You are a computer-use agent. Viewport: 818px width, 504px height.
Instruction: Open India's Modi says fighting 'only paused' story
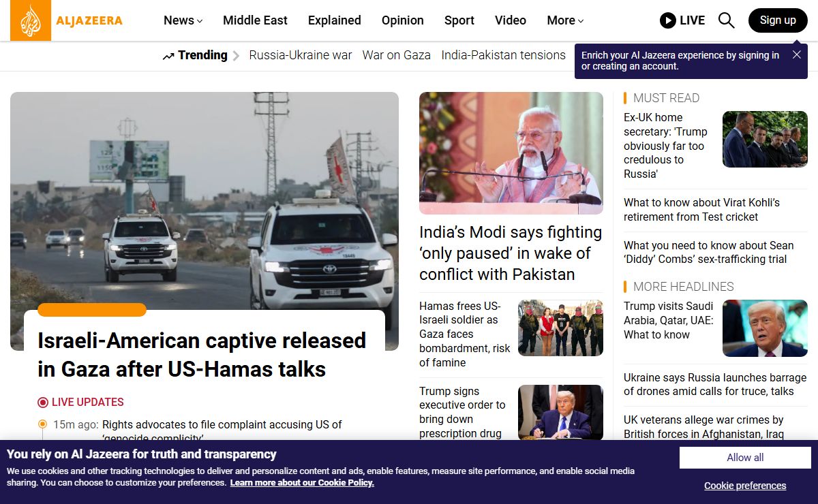(x=511, y=253)
